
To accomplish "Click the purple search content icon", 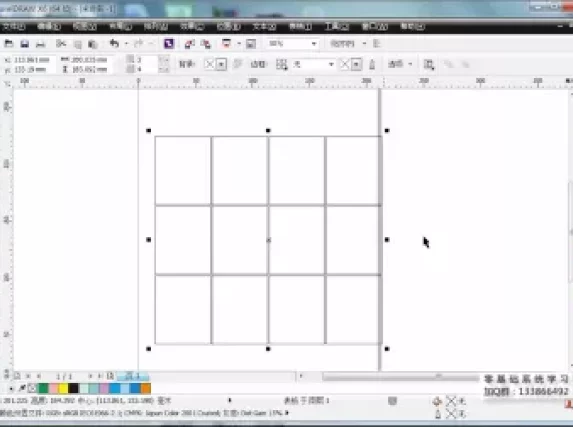I will point(169,44).
